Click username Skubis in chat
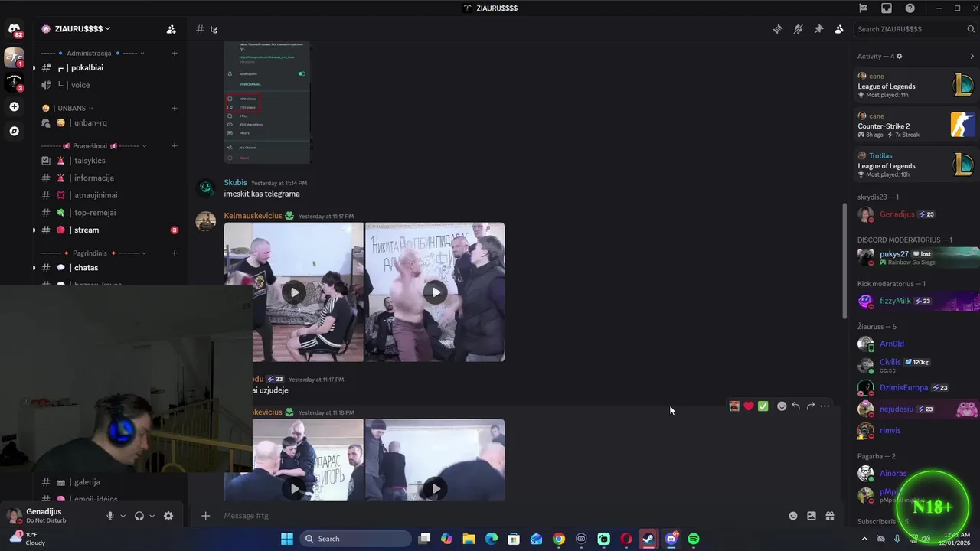 (235, 183)
